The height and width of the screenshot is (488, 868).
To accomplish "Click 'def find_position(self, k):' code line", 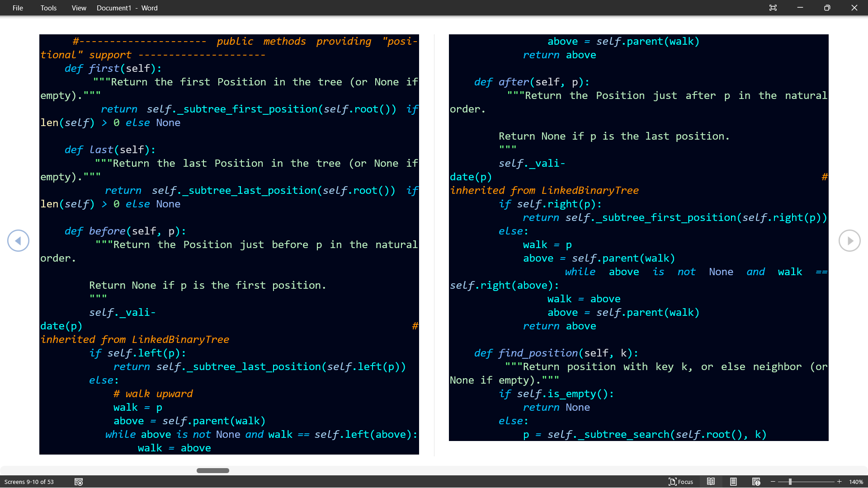I will [x=557, y=353].
